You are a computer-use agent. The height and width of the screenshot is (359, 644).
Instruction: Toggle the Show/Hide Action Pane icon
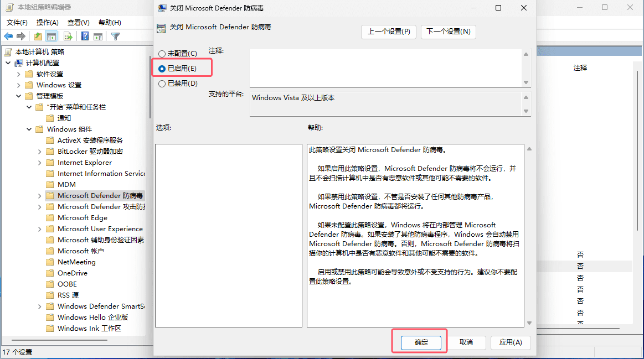(98, 37)
